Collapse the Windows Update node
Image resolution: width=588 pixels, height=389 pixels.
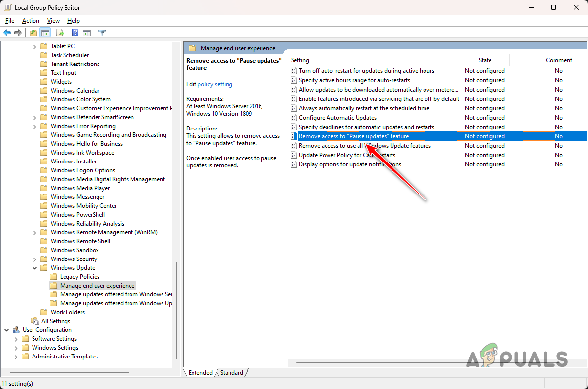(x=34, y=268)
